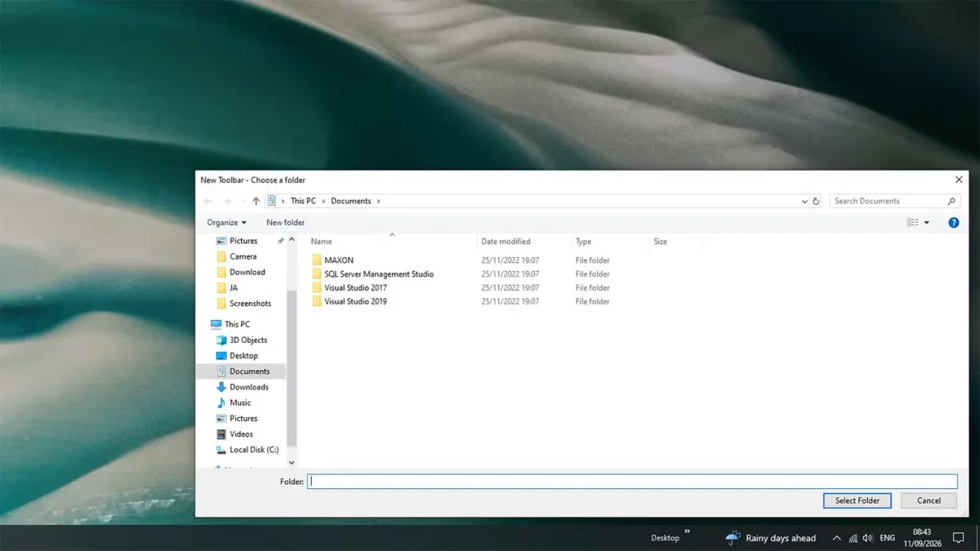This screenshot has width=980, height=551.
Task: Click the Documents breadcrumb segment
Action: click(351, 201)
